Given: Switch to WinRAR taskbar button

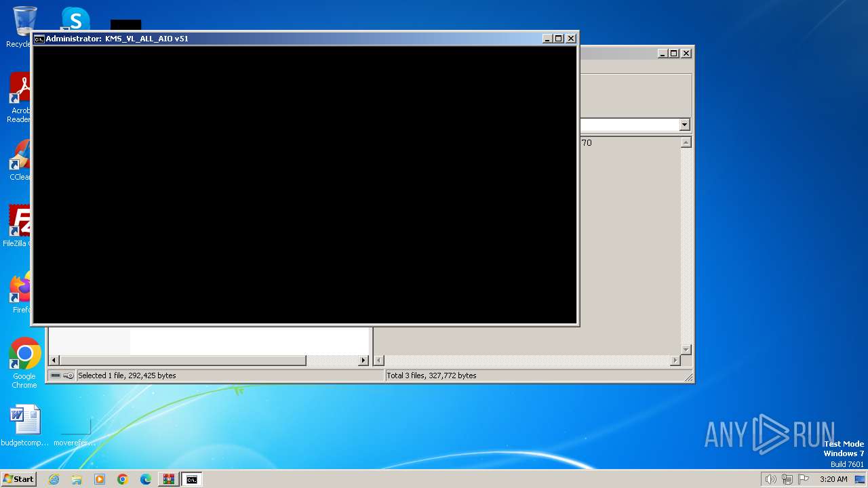Looking at the screenshot, I should [168, 479].
